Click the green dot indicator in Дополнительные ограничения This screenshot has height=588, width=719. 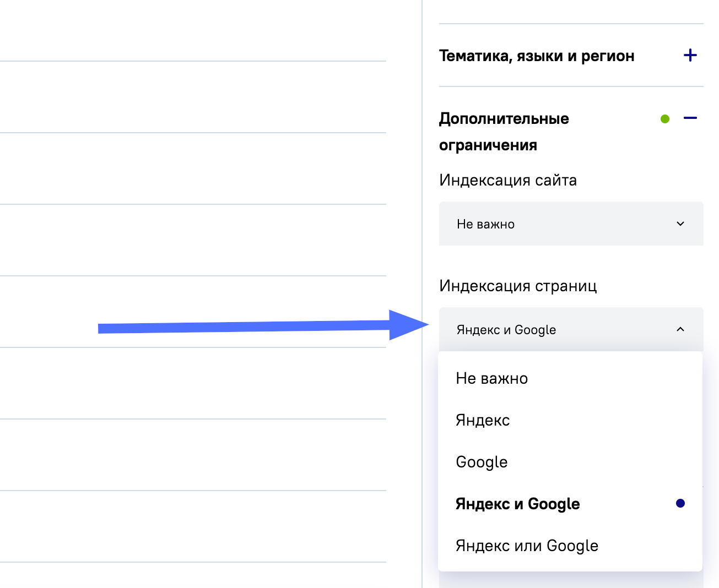pyautogui.click(x=665, y=118)
